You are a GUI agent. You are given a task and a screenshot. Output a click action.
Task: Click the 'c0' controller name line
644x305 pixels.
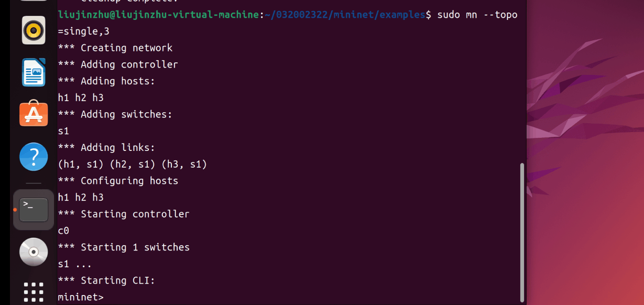click(63, 231)
